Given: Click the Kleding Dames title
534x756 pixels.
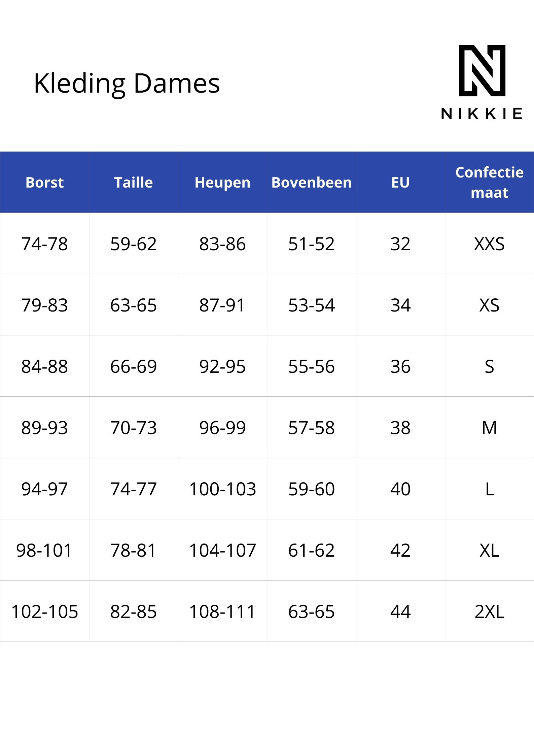Looking at the screenshot, I should click(127, 84).
